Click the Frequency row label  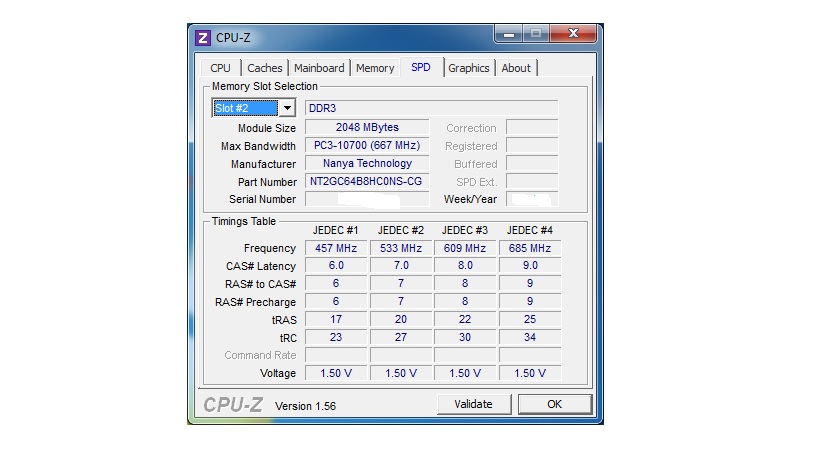pyautogui.click(x=270, y=248)
